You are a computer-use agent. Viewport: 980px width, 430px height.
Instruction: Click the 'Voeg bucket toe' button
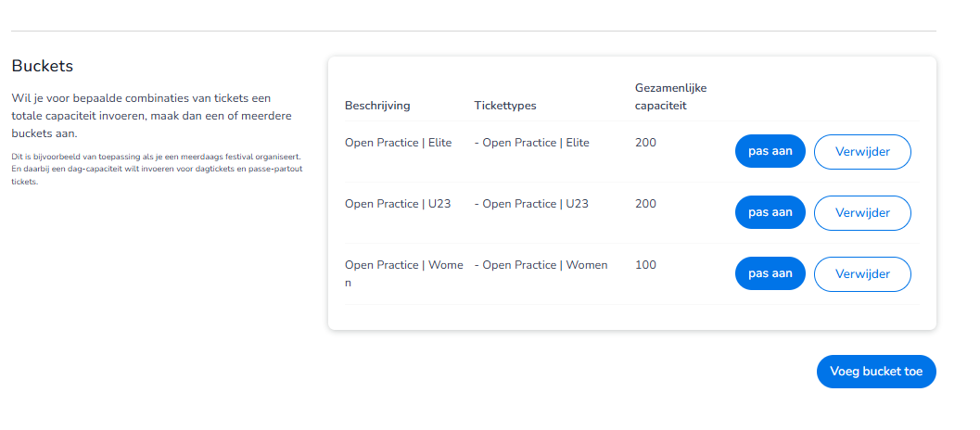pyautogui.click(x=876, y=371)
